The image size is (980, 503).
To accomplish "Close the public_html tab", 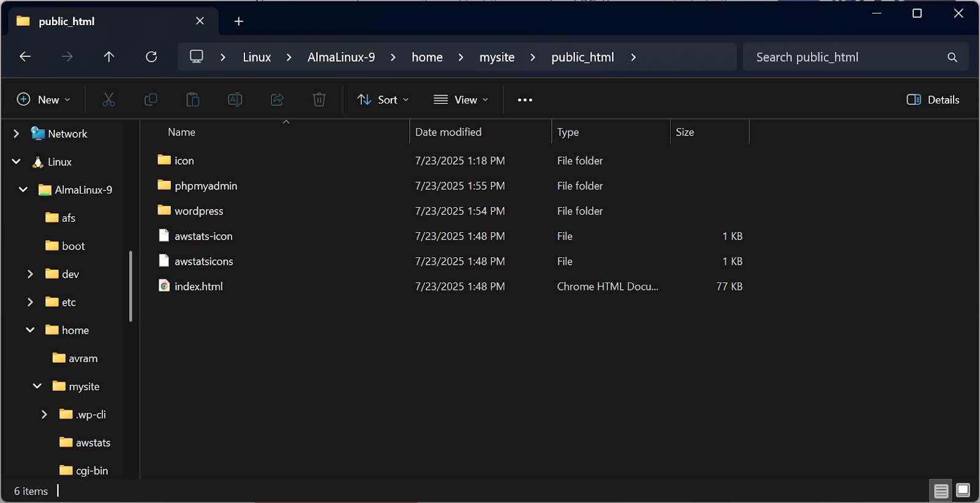I will [200, 21].
